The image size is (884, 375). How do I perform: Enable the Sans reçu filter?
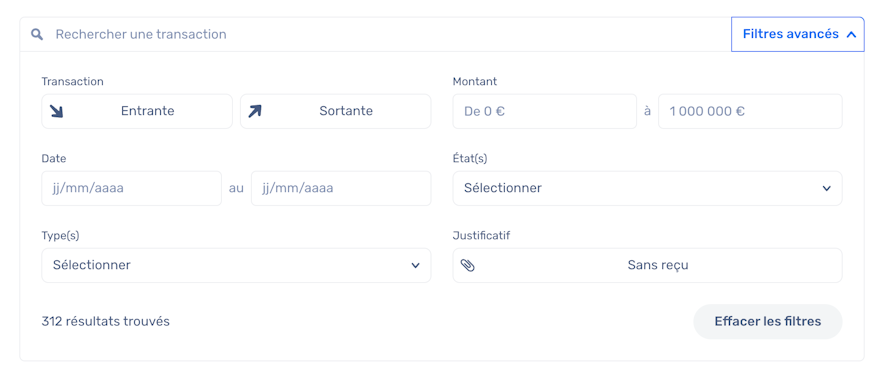pyautogui.click(x=647, y=265)
